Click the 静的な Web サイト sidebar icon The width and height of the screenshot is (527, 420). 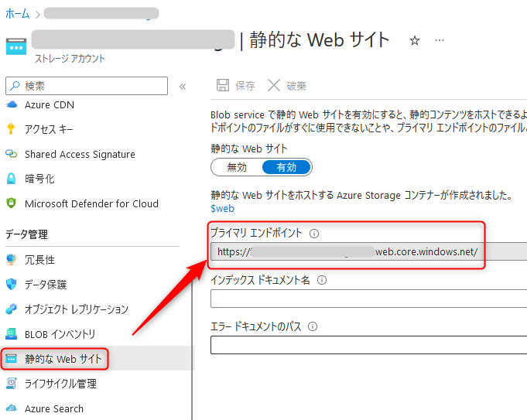coord(11,359)
